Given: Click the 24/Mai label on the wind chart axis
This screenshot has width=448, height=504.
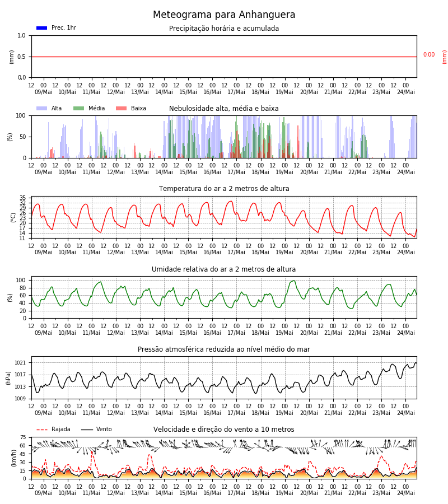Looking at the screenshot, I should coord(406,493).
